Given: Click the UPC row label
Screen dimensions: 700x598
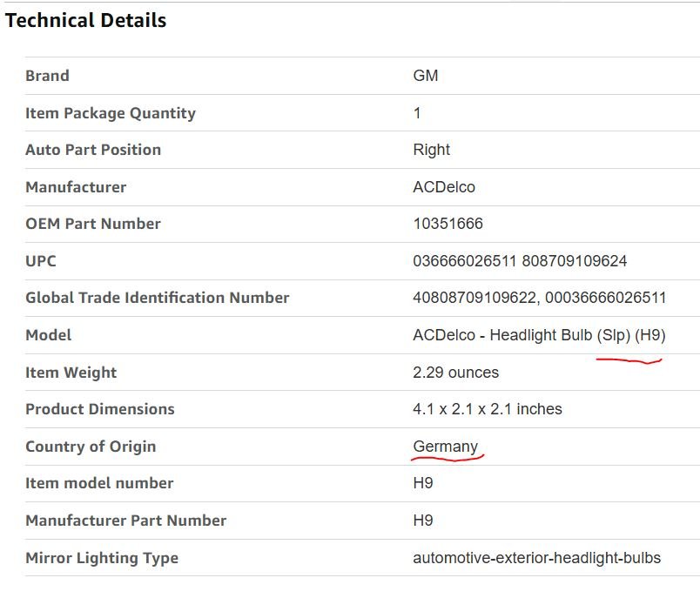Looking at the screenshot, I should tap(41, 261).
